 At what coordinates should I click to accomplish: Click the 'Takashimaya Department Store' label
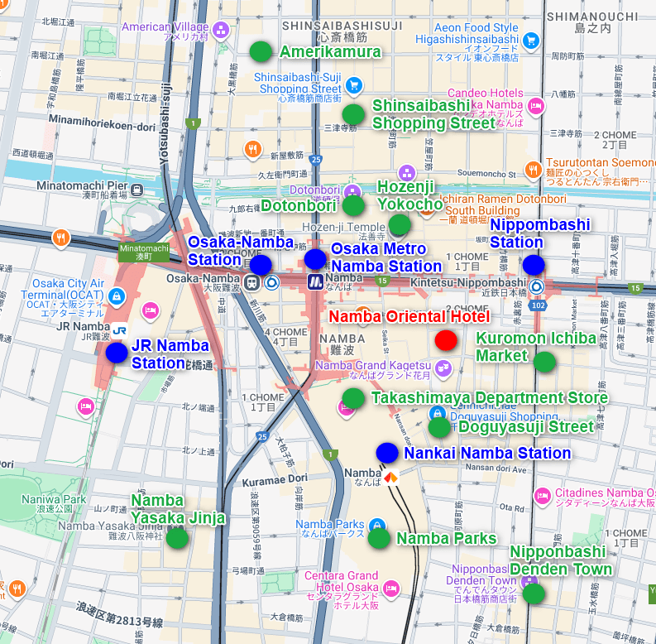tap(490, 398)
